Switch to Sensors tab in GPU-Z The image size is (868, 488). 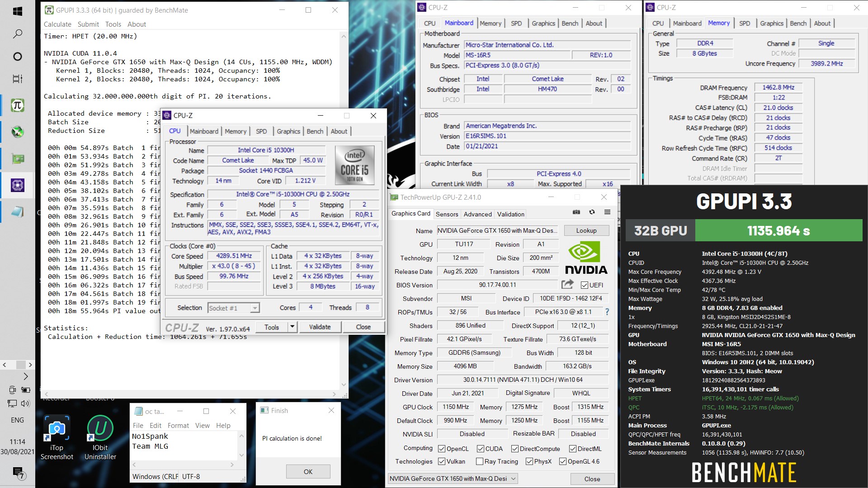pos(447,214)
